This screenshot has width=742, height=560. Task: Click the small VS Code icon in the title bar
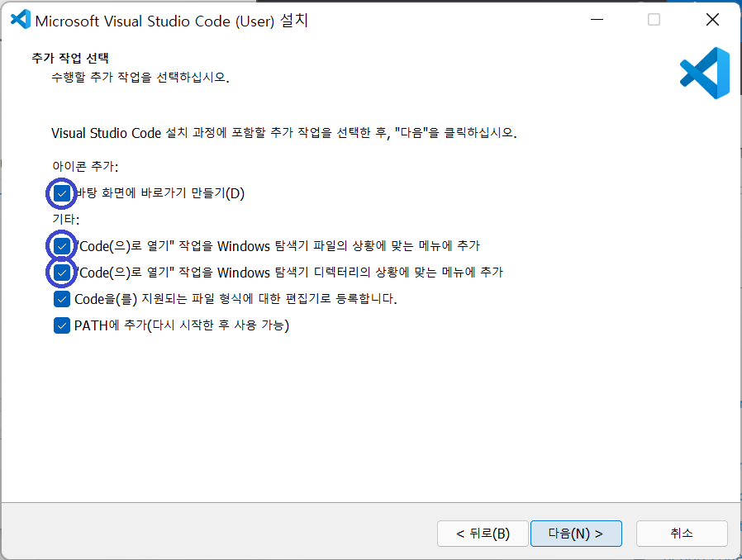click(x=21, y=19)
